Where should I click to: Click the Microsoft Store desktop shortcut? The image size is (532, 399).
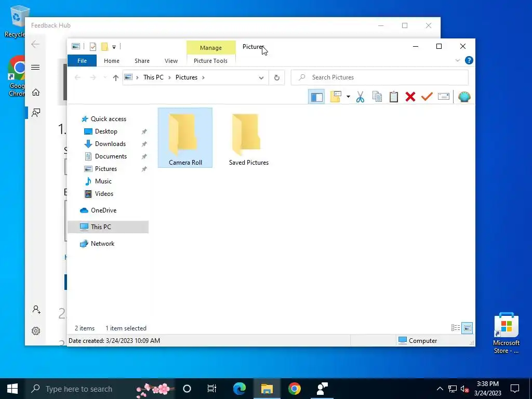(x=506, y=333)
